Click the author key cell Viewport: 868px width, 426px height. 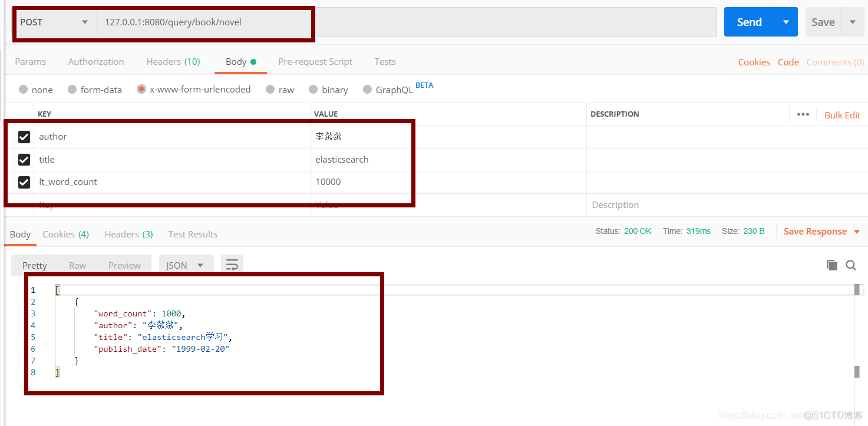point(172,137)
